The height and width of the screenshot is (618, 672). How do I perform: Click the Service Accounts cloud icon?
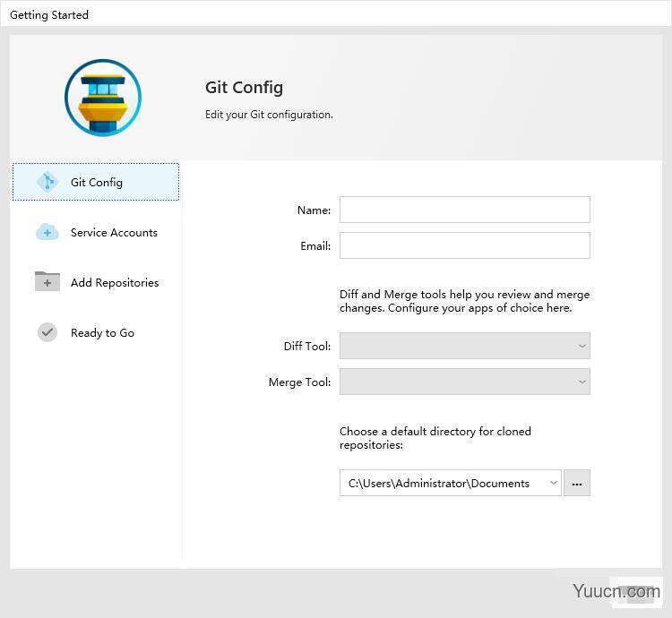(47, 233)
